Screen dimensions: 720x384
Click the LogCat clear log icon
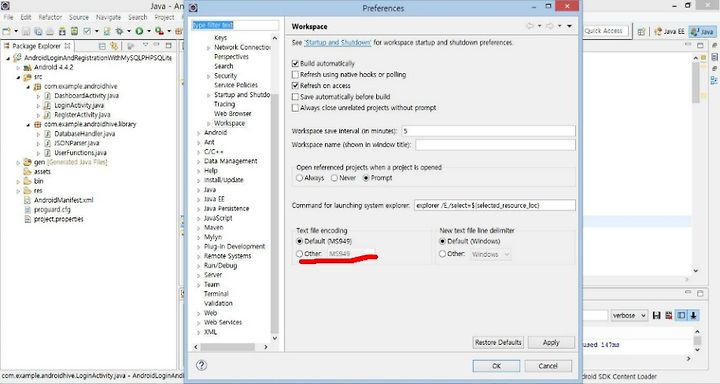coord(669,316)
